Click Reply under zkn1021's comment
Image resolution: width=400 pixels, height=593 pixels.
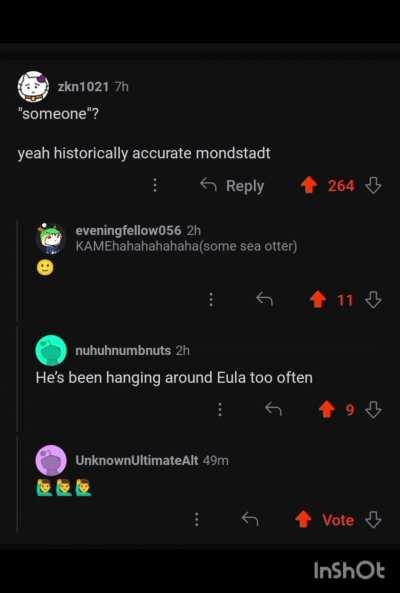(232, 186)
